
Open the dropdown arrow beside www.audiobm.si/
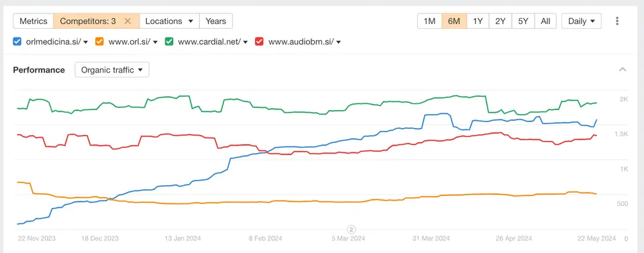point(338,42)
